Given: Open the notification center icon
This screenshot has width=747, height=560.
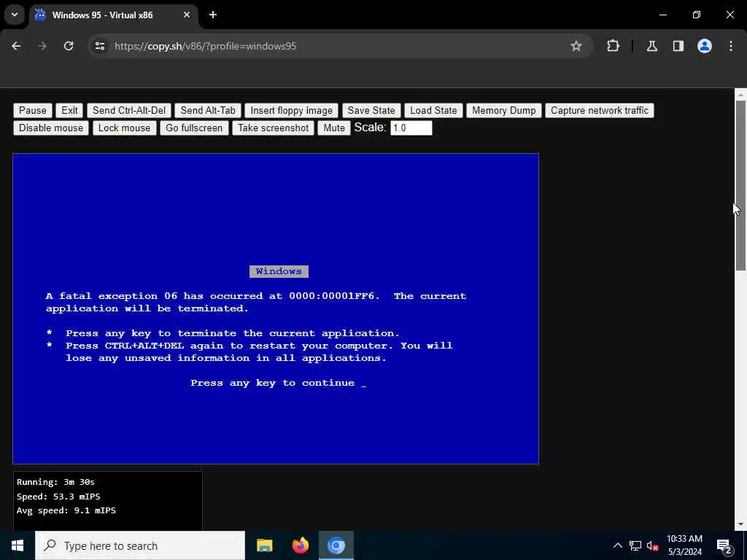Looking at the screenshot, I should (x=724, y=545).
